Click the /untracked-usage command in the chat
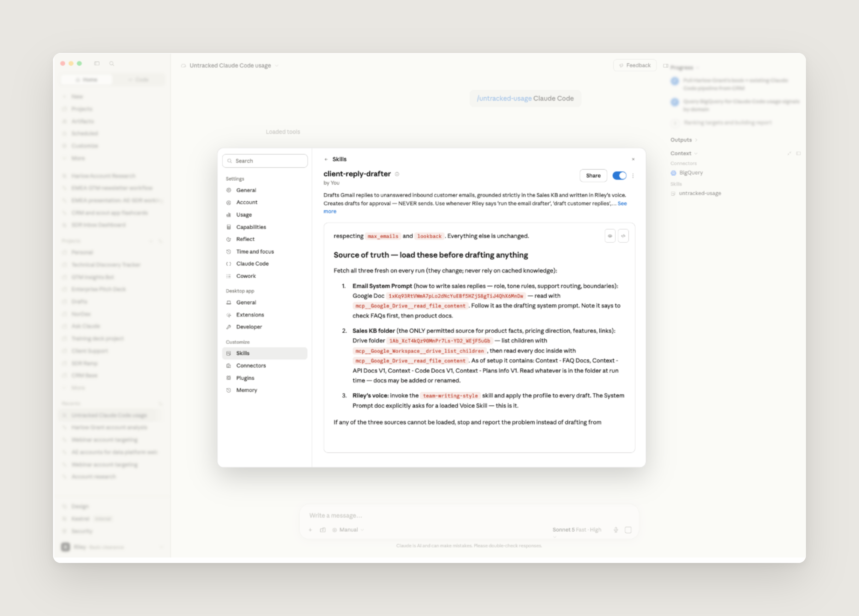The width and height of the screenshot is (859, 616). coord(504,99)
